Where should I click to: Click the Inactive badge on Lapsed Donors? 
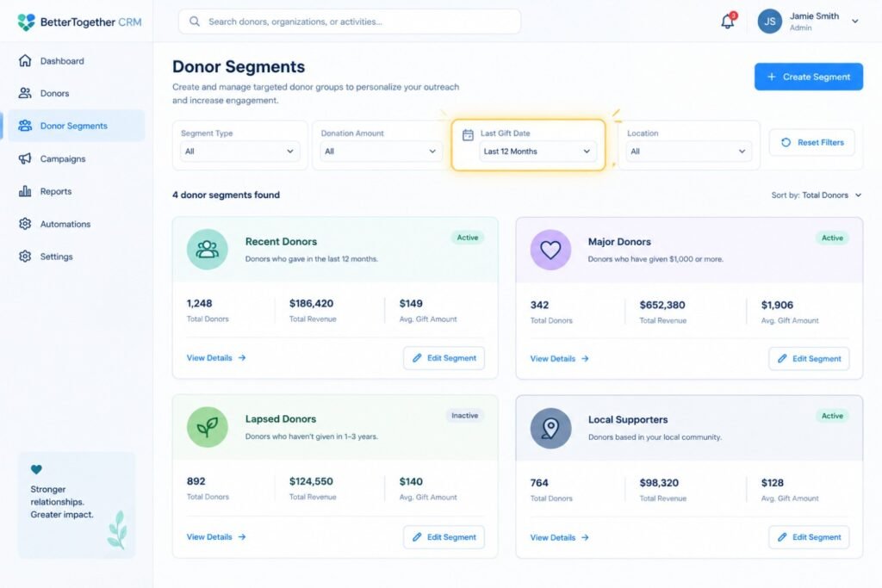pos(464,416)
